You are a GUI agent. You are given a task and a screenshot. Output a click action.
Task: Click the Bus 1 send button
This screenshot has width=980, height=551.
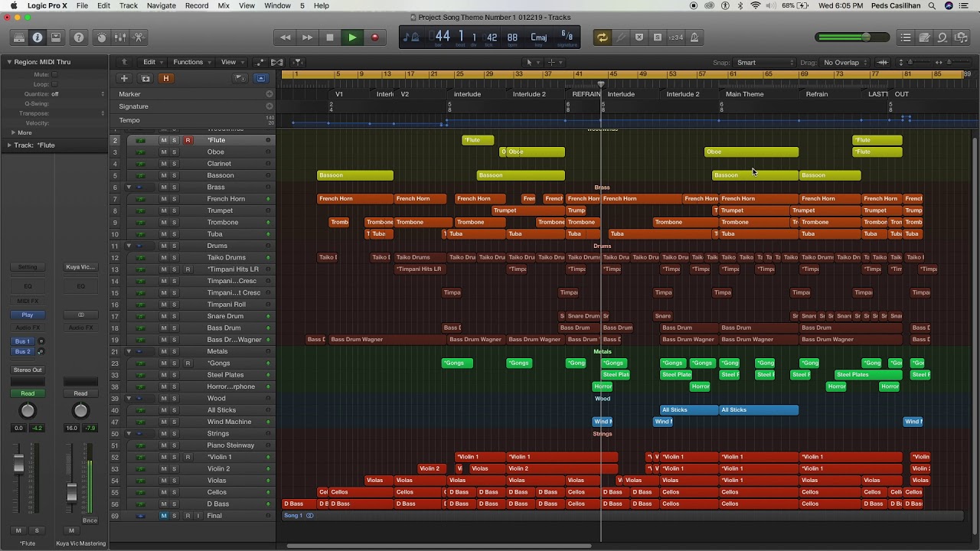[x=23, y=341]
